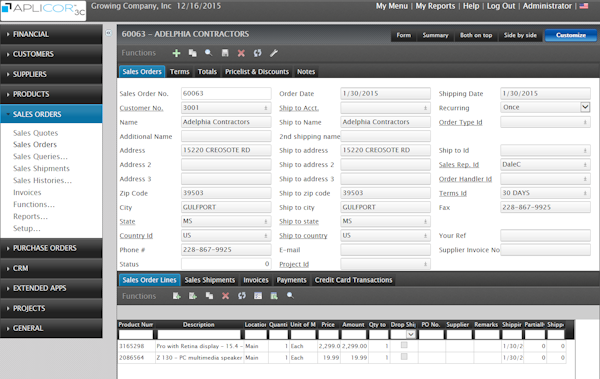This screenshot has height=379, width=600.
Task: Click the wrench tools icon
Action: coord(274,53)
